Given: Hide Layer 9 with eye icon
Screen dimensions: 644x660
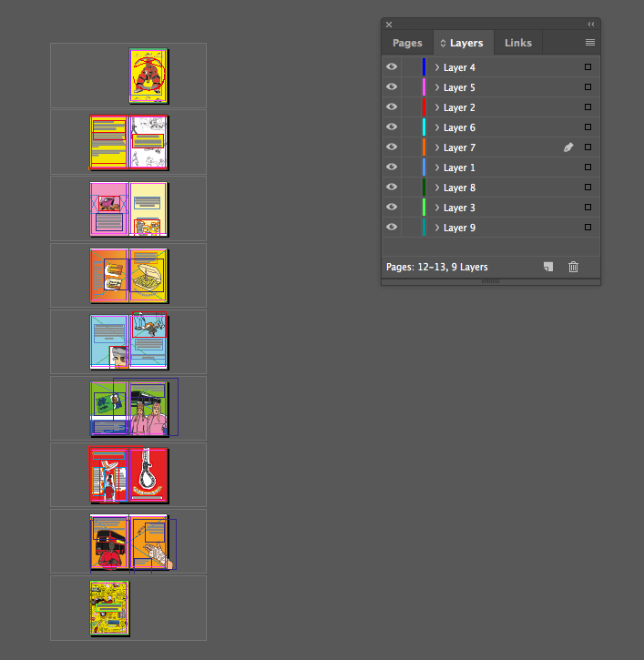Looking at the screenshot, I should tap(392, 227).
